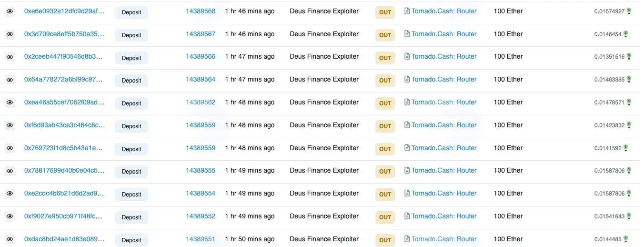644x247 pixels.
Task: Click block 14389551 link
Action: coord(201,239)
